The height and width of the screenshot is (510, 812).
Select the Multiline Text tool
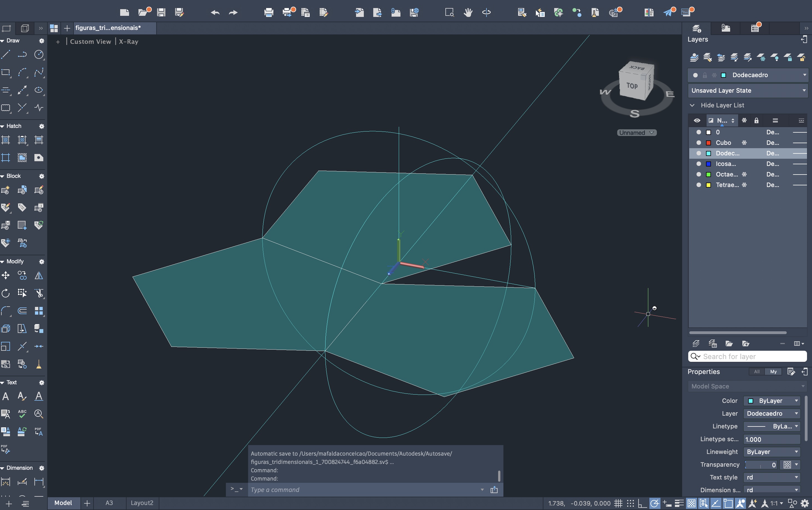pyautogui.click(x=6, y=396)
